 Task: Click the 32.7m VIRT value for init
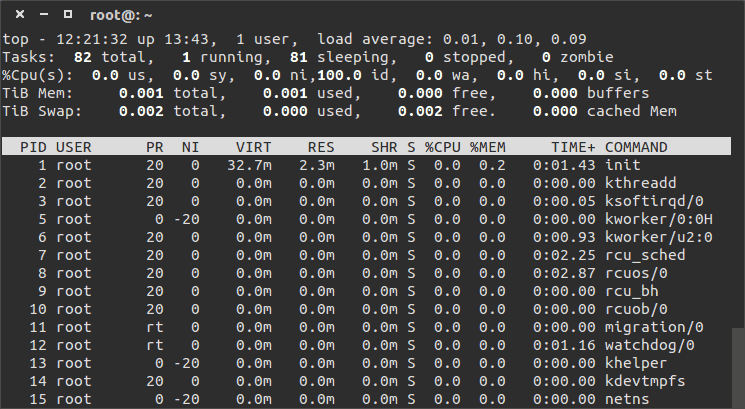point(247,165)
